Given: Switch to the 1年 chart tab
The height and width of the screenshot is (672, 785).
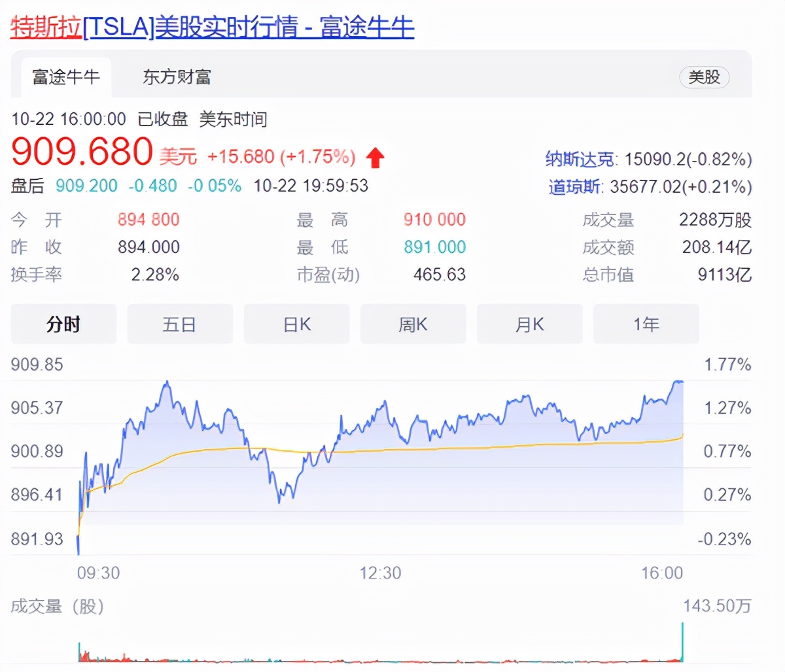Looking at the screenshot, I should point(646,324).
